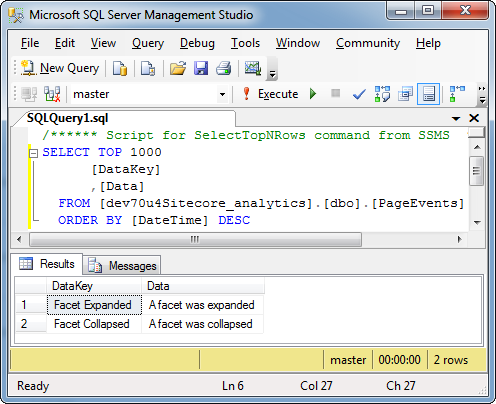Click the Change Connection icon
The height and width of the screenshot is (404, 496).
(52, 94)
